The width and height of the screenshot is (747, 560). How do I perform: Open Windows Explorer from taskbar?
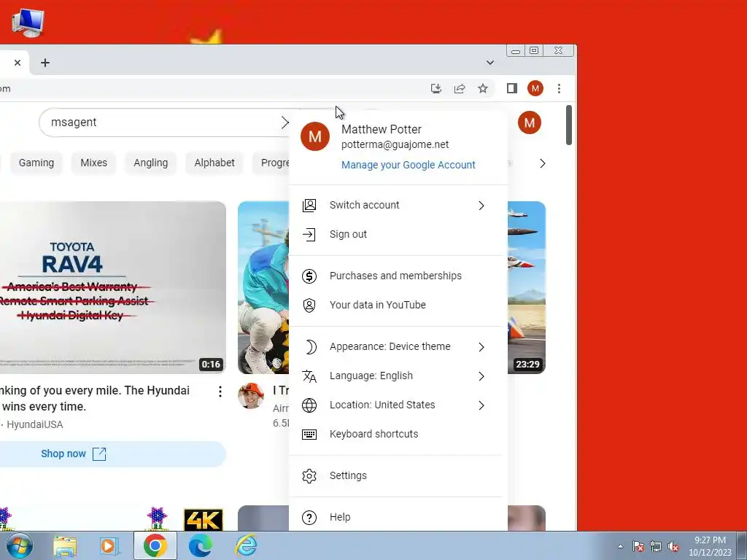click(x=65, y=545)
